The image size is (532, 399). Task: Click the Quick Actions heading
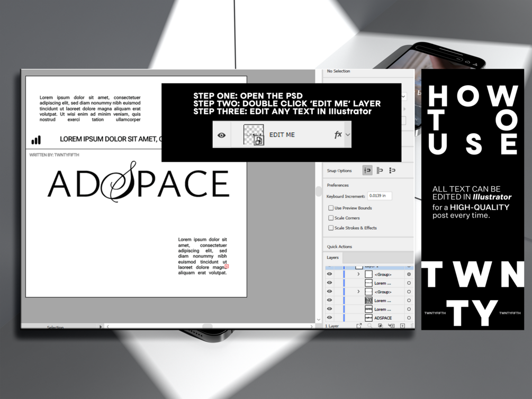(x=339, y=247)
